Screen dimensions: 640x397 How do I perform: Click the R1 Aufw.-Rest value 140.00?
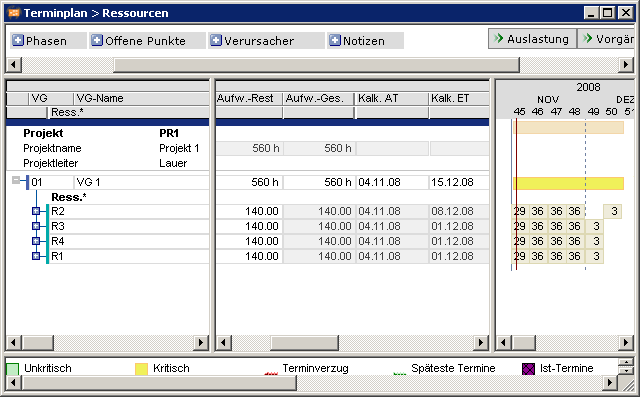249,256
